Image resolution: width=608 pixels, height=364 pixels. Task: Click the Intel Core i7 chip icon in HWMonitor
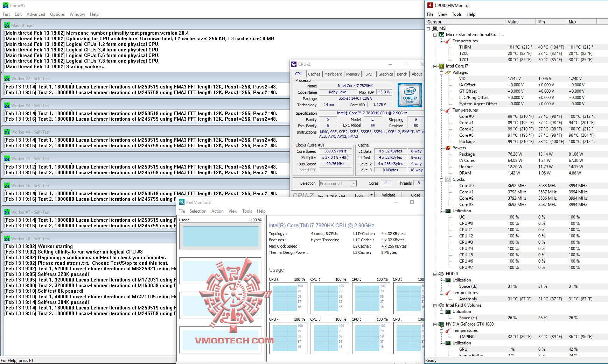[441, 66]
